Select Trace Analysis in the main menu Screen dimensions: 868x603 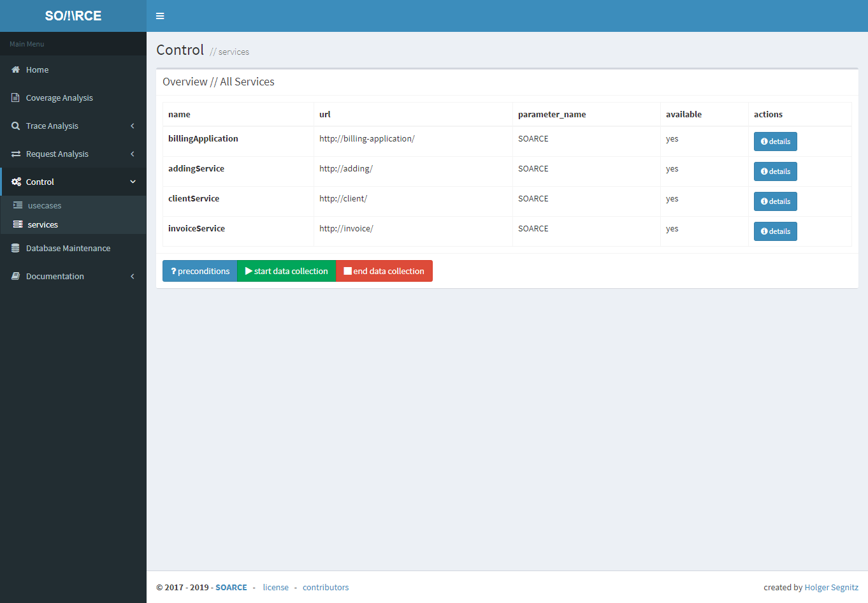73,126
